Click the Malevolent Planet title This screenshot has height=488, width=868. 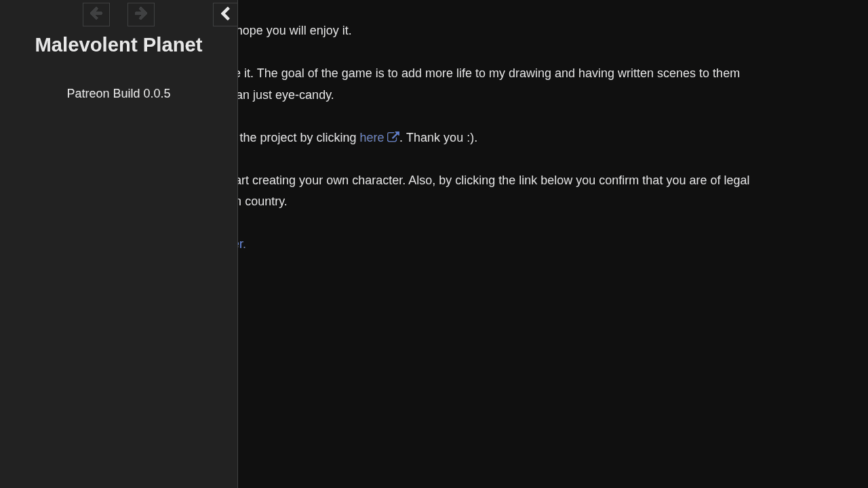point(119,45)
